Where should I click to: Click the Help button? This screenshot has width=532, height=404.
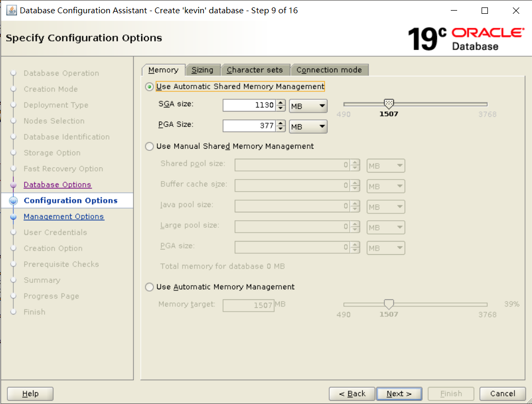pos(30,393)
